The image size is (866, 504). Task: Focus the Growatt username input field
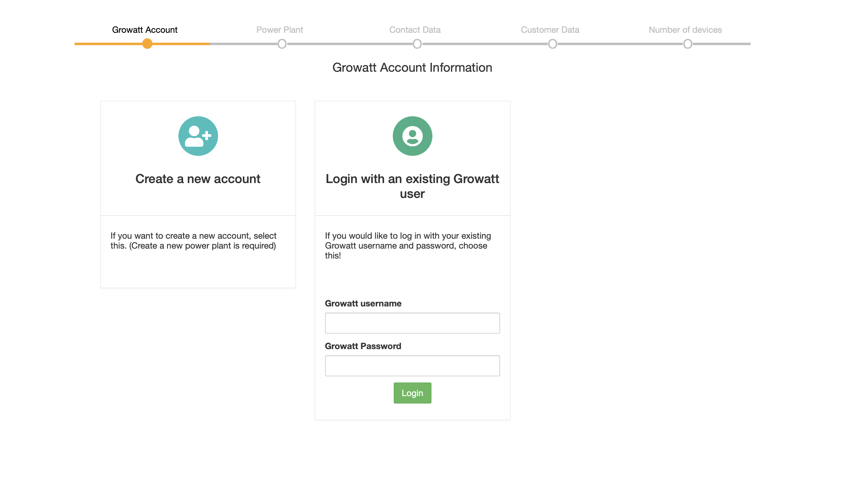point(412,323)
